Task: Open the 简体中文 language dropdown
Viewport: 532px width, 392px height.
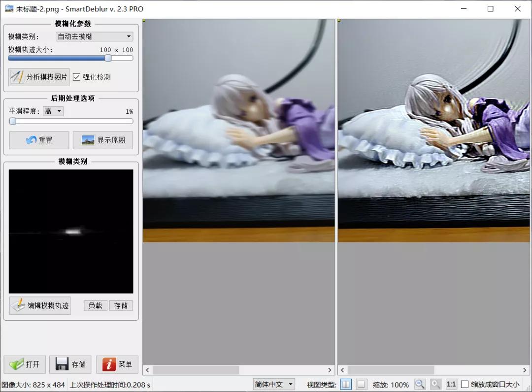Action: tap(274, 385)
